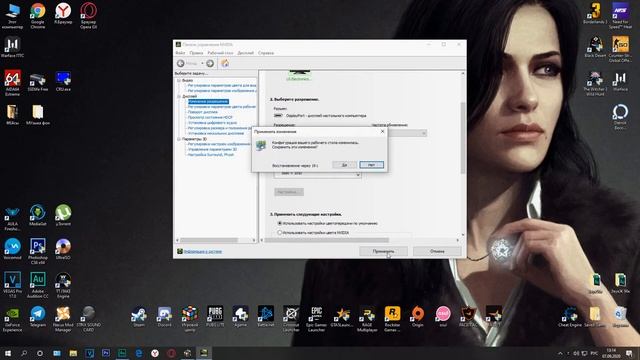Open Adobe Audition CC desktop icon
Screen dimensions: 640x360
point(38,285)
